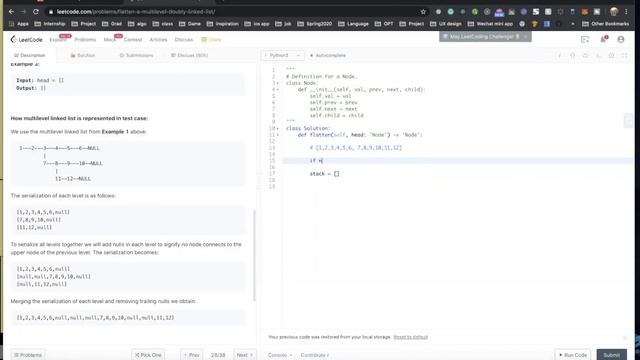Open LeetCode notifications bell
Screen dimensions: 640x360
[603, 39]
